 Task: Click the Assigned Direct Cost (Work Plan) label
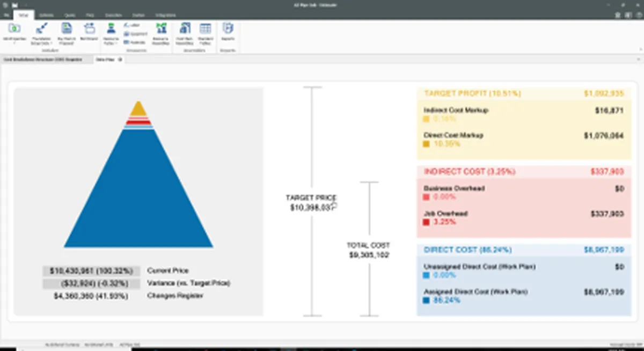(475, 292)
